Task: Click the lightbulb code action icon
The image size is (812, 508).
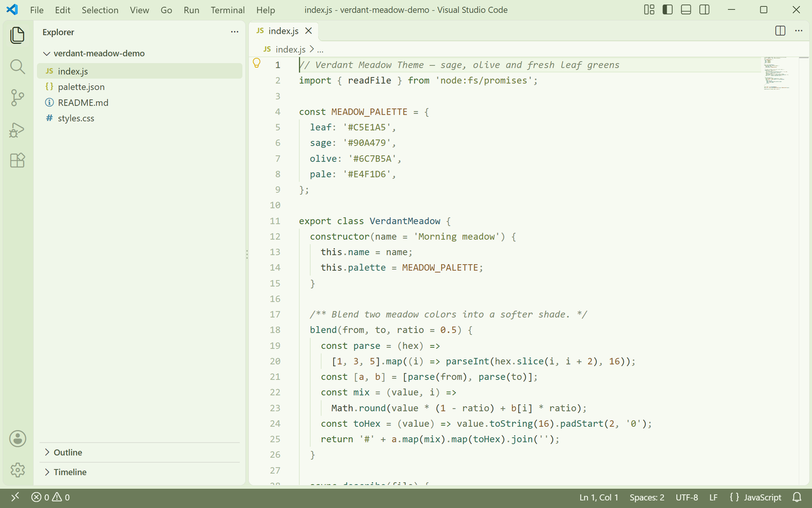Action: point(257,63)
